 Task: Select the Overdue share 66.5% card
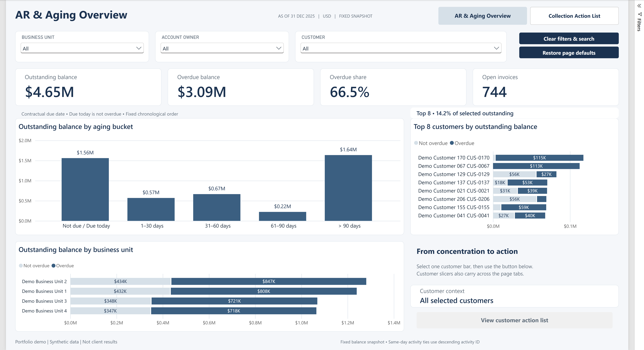[x=393, y=87]
